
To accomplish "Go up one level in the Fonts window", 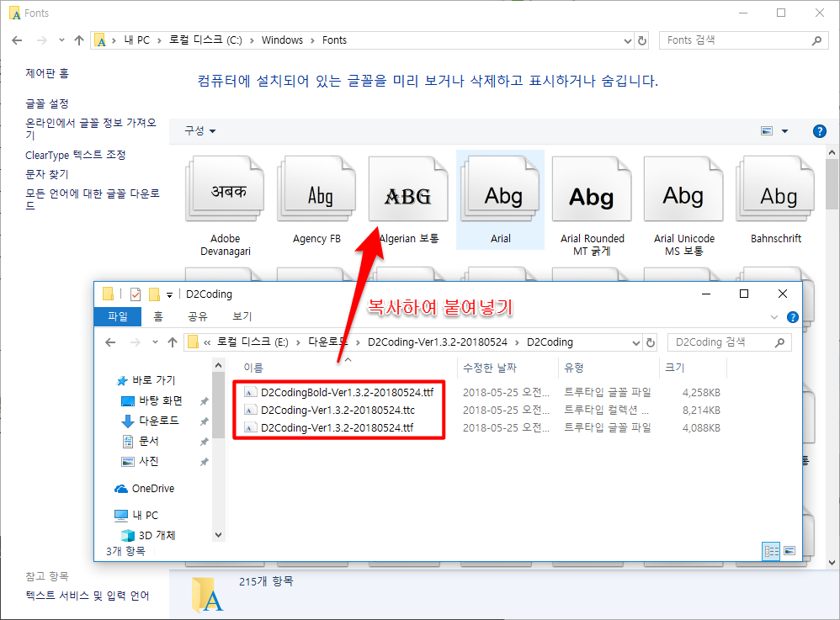I will click(79, 40).
